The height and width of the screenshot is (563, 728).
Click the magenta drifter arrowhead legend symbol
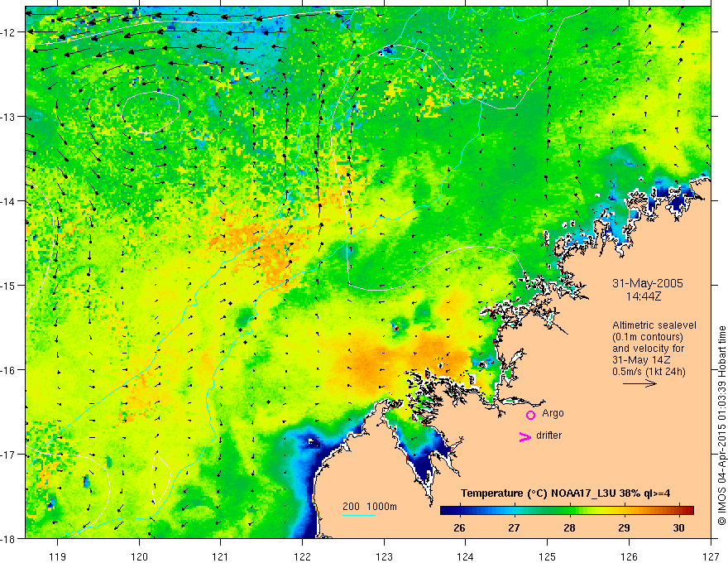click(525, 436)
